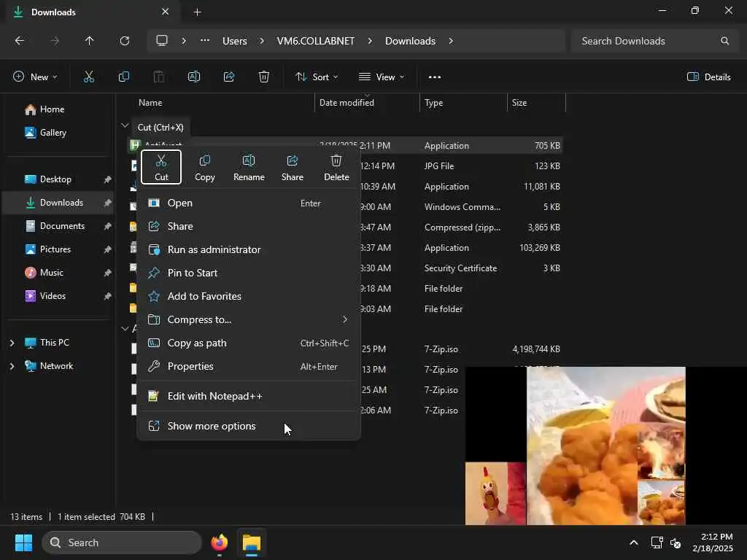Click the taskbar Search box
This screenshot has width=747, height=560.
(122, 542)
